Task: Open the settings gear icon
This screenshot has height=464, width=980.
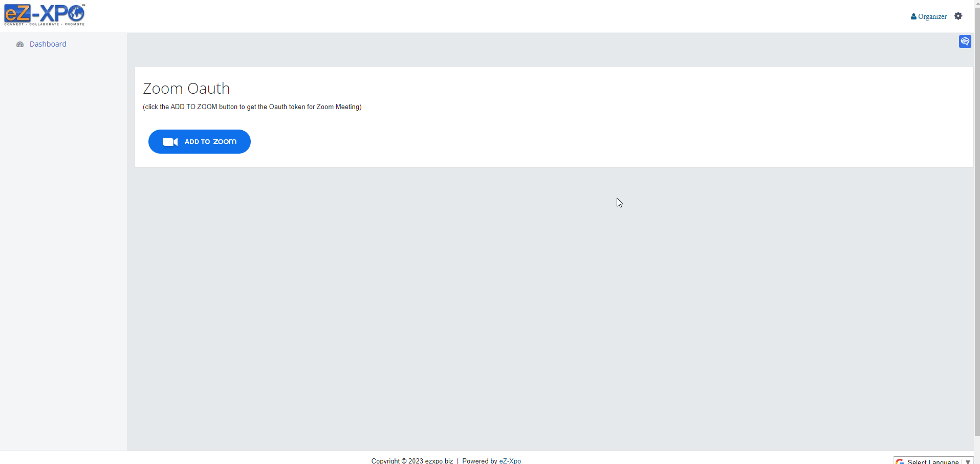Action: click(x=958, y=16)
